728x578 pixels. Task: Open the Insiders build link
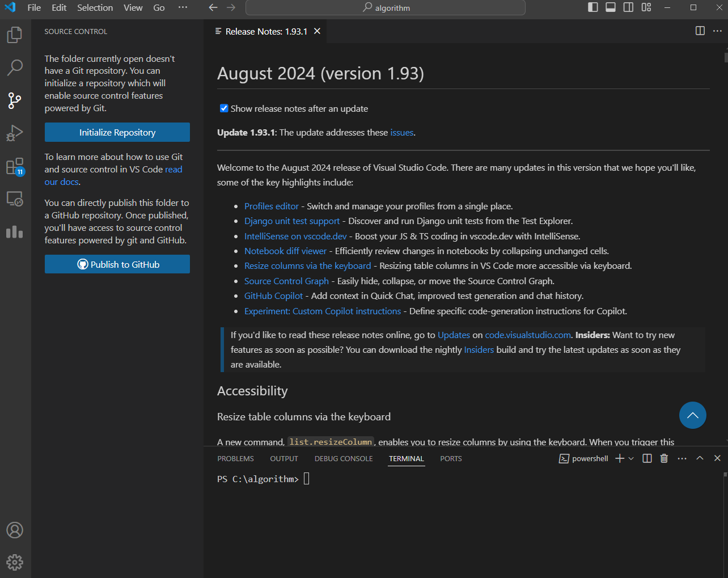coord(479,349)
